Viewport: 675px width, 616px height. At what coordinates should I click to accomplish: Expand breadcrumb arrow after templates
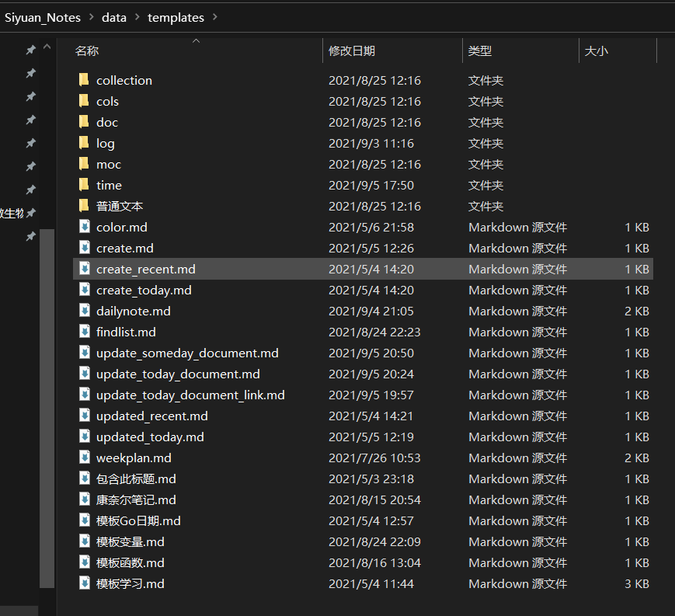[x=215, y=17]
